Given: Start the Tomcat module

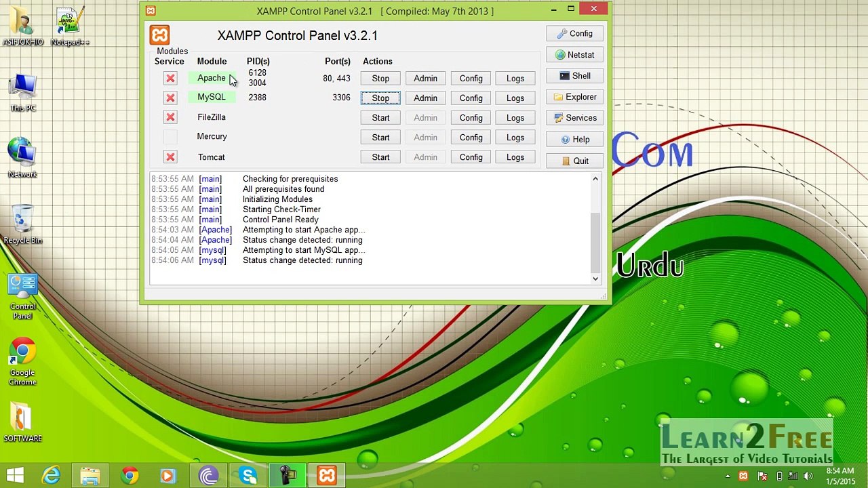Looking at the screenshot, I should click(x=380, y=157).
